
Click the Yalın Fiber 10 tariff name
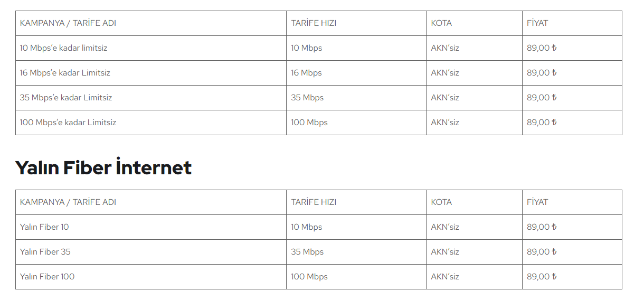point(44,227)
